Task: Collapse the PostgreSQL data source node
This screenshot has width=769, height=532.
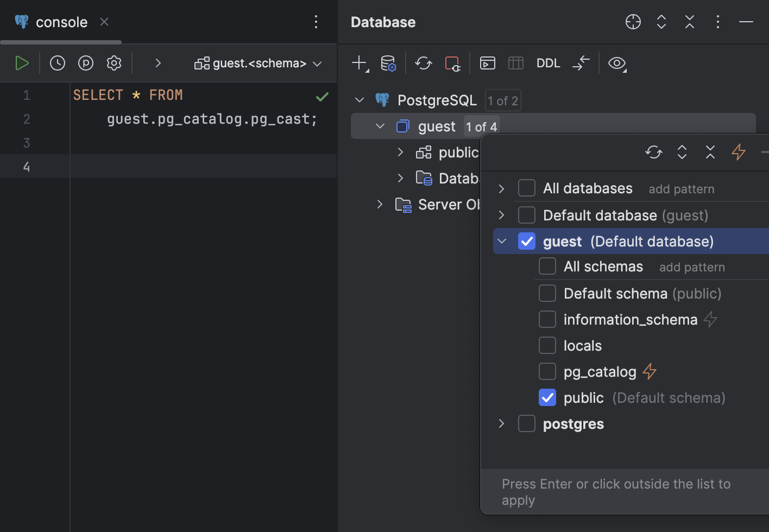Action: click(359, 100)
